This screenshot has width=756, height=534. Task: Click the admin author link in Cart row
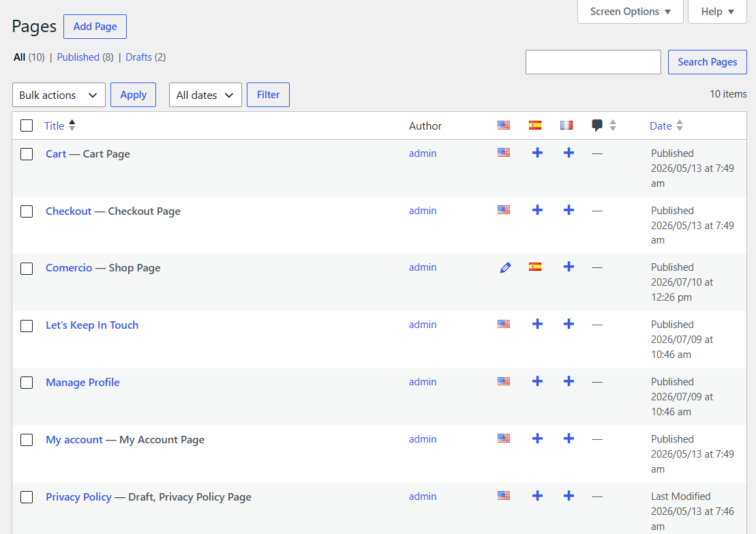pyautogui.click(x=423, y=153)
